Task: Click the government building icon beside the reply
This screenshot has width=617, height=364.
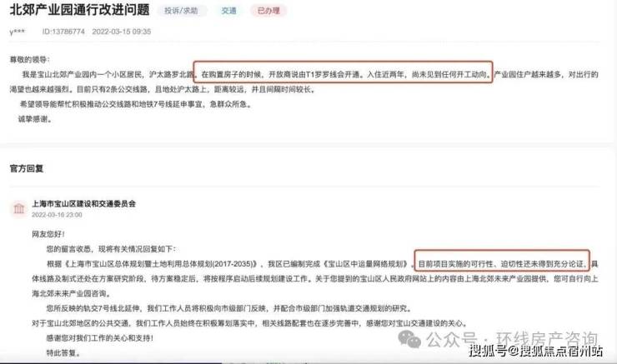Action: pos(19,208)
